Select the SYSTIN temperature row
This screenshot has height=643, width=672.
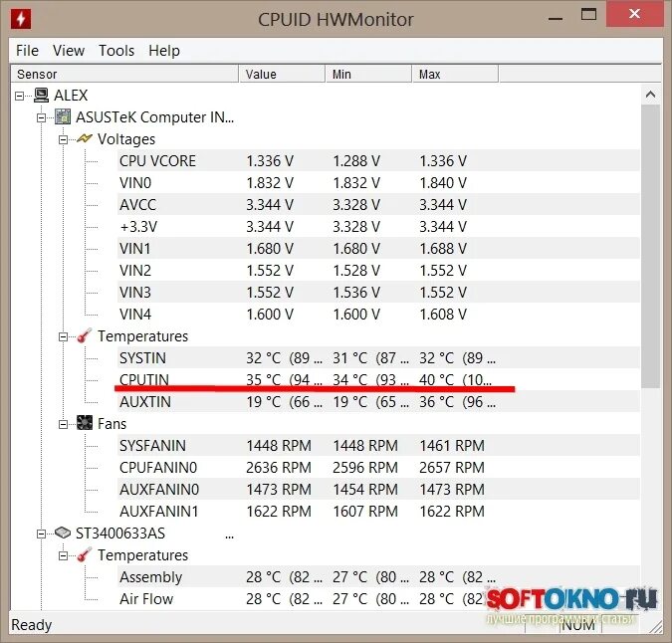click(378, 357)
